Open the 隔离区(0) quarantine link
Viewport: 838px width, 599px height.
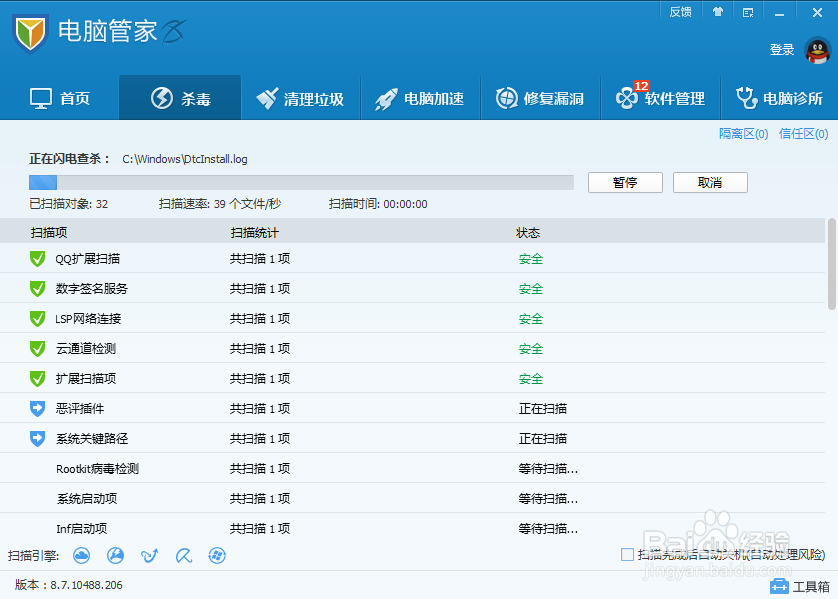pos(744,132)
